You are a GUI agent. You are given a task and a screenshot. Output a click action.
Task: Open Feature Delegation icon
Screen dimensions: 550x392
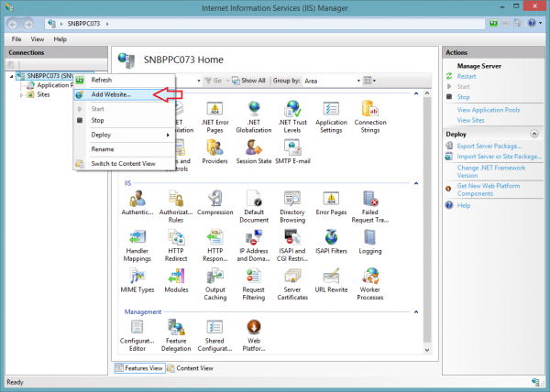(x=176, y=335)
